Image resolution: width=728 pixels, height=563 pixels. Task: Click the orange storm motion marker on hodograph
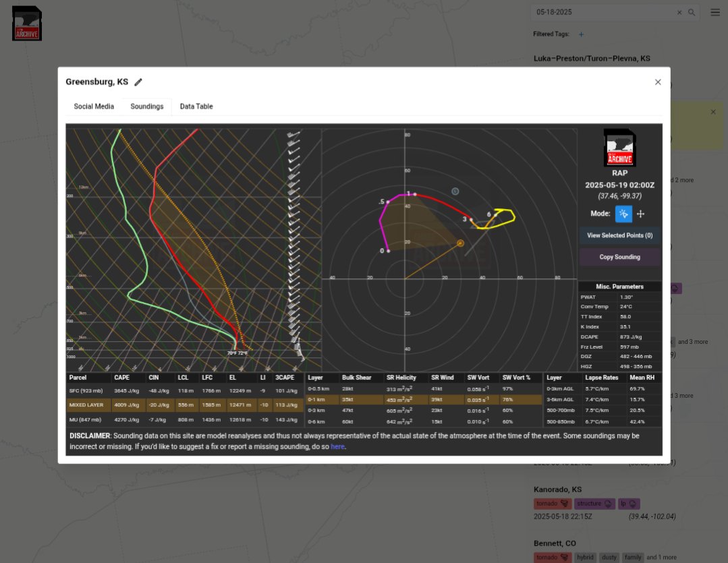460,243
